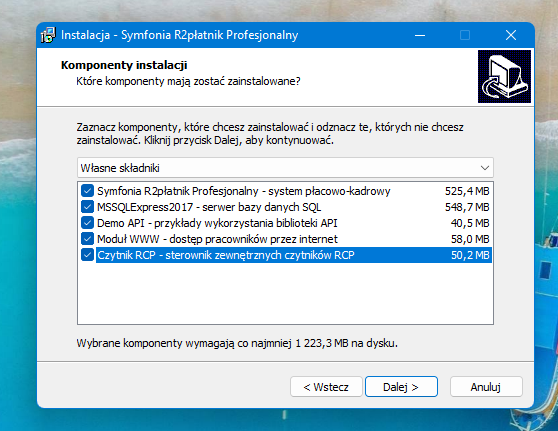Image resolution: width=558 pixels, height=431 pixels.
Task: Untick the Demo API checkbox
Action: (87, 223)
